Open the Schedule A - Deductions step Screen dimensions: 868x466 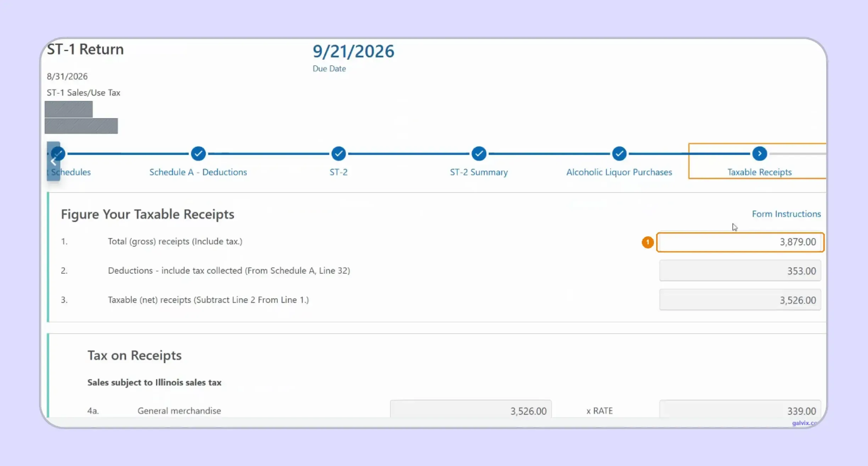[x=198, y=172]
